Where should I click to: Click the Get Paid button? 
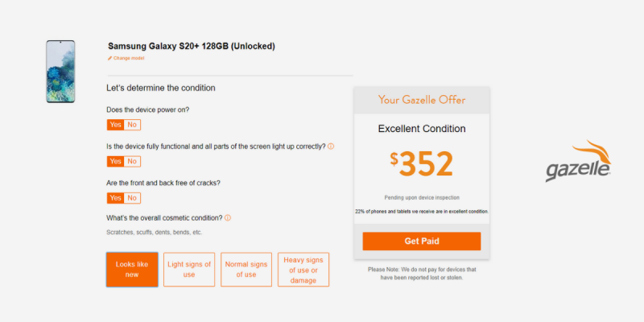[421, 241]
